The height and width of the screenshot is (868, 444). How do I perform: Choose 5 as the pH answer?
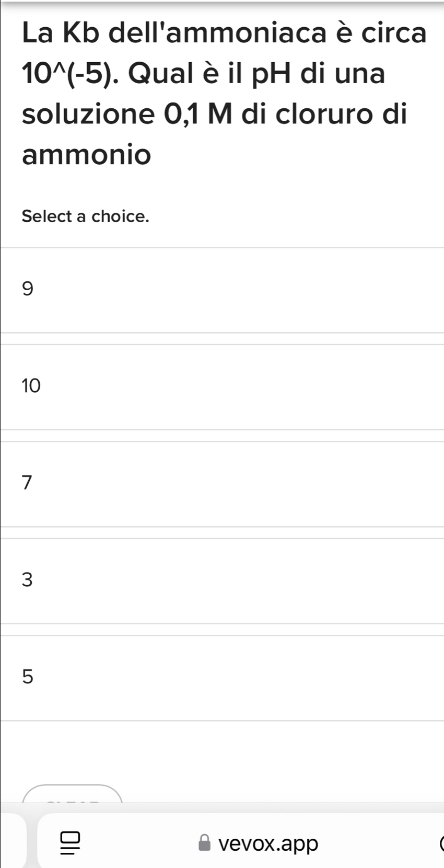tap(222, 678)
